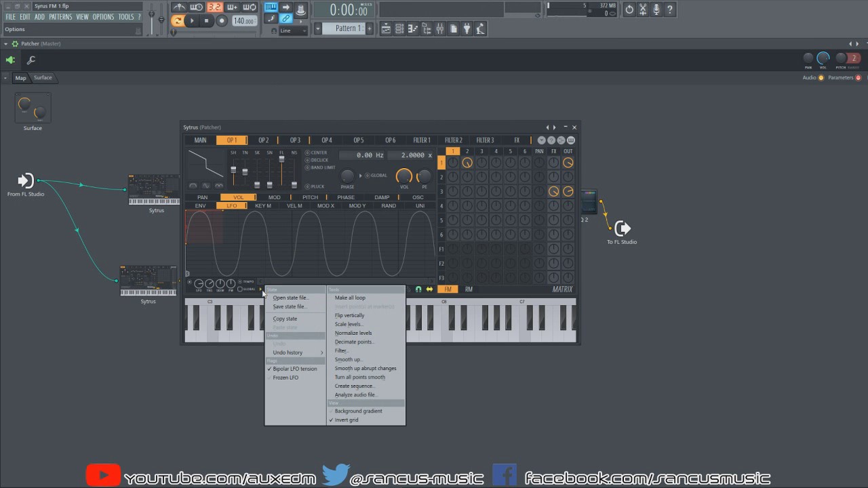The height and width of the screenshot is (488, 868).
Task: Open the Playlist view icon
Action: [386, 28]
